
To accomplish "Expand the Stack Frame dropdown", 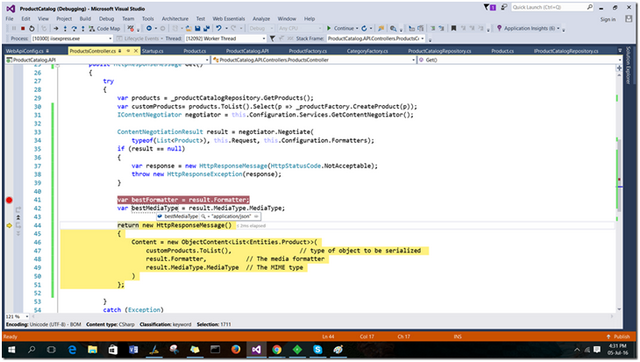I will (422, 39).
